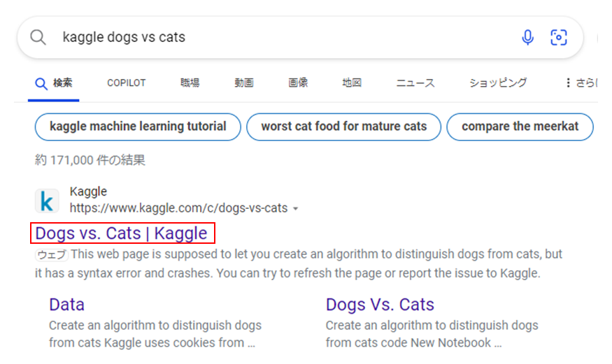Open the 'Dogs Vs. Cats' sublink
612x364 pixels.
click(380, 305)
